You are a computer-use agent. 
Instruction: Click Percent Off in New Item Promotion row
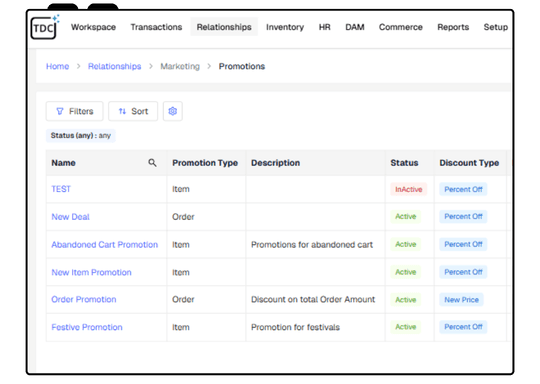(x=463, y=272)
